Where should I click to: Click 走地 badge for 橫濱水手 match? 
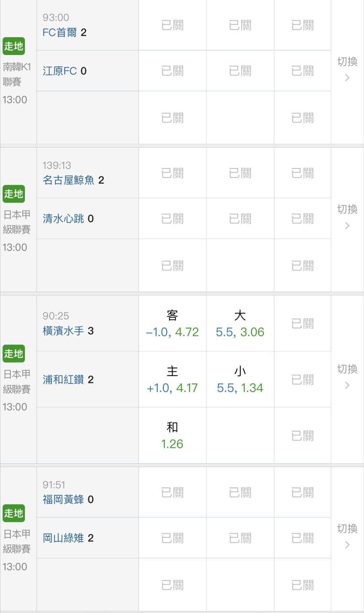14,354
